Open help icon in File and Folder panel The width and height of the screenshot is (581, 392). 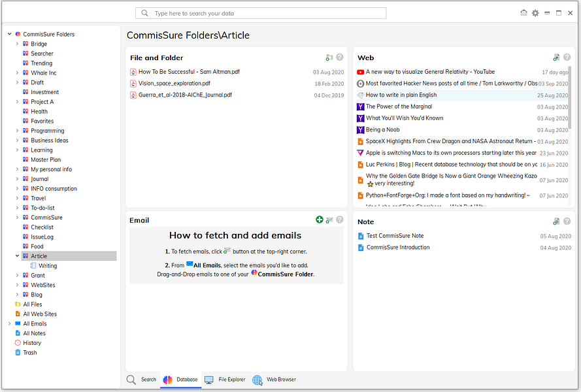pyautogui.click(x=340, y=57)
